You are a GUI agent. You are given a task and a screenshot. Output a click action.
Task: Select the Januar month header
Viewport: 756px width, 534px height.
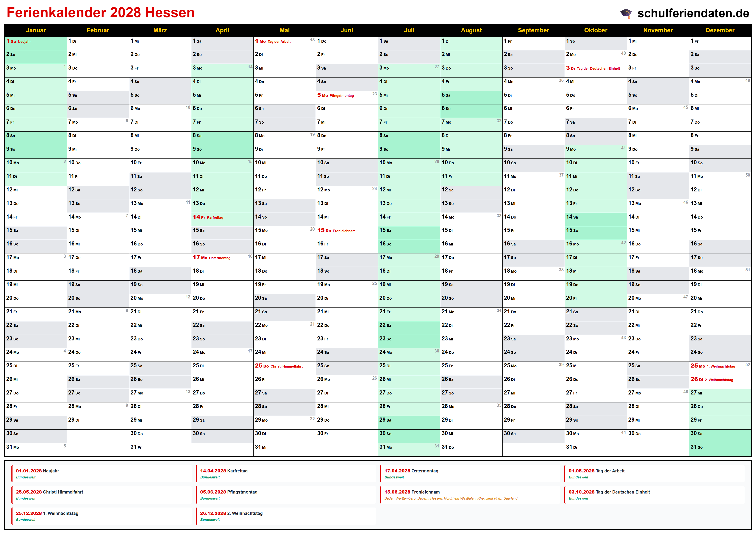tap(36, 30)
